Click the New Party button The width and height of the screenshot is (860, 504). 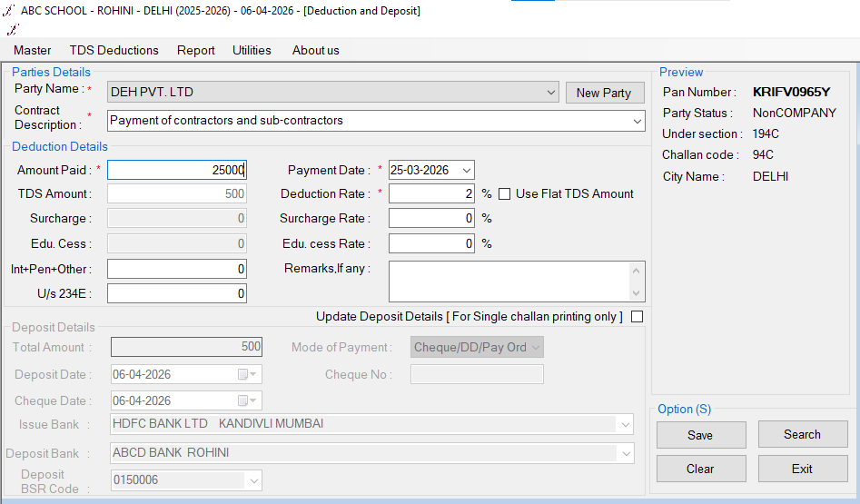click(604, 93)
